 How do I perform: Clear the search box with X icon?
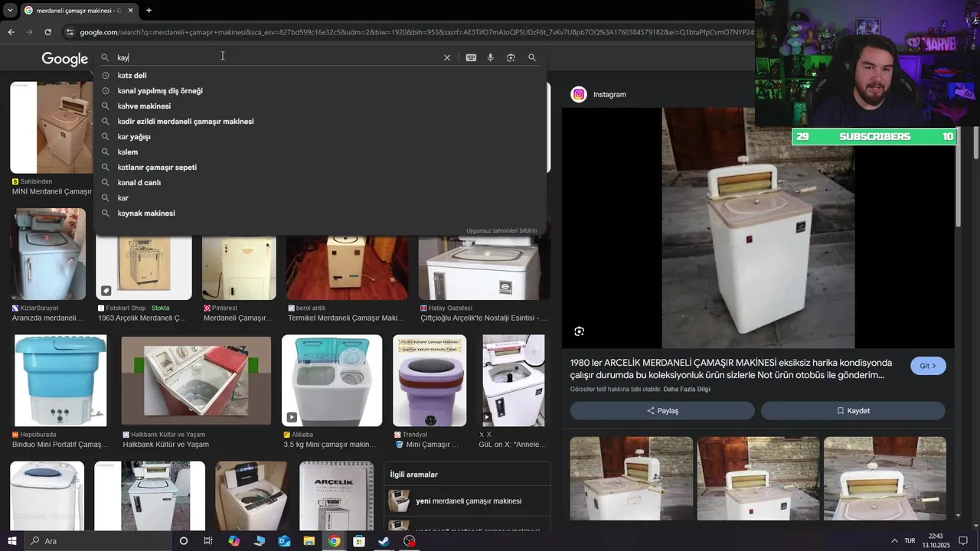coord(447,57)
